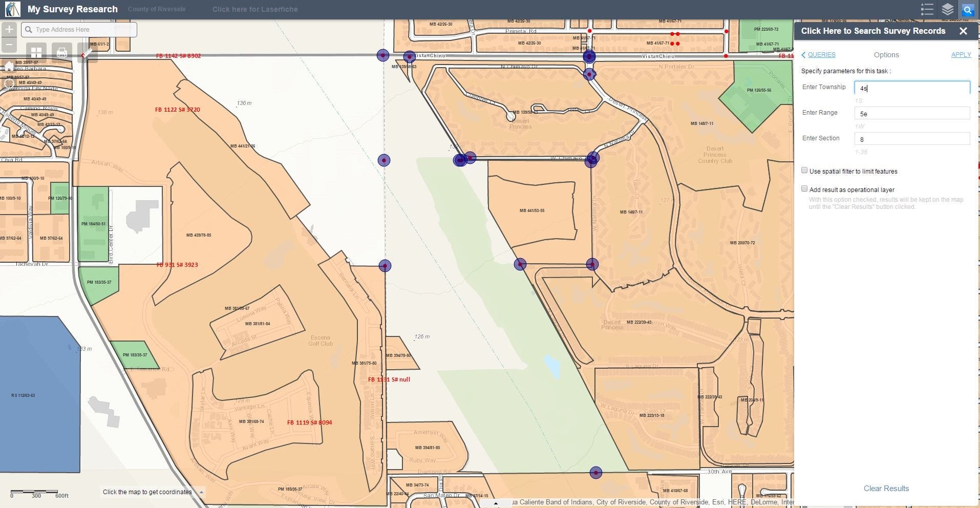Activate the measurement ruler tool
The image size is (980, 508).
[87, 52]
